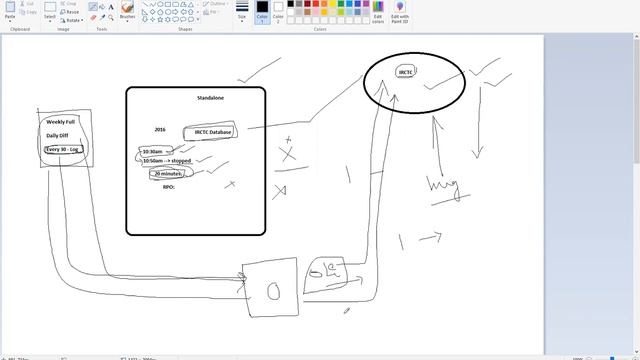
Task: Choose the Four-point star shape
Action: click(153, 19)
